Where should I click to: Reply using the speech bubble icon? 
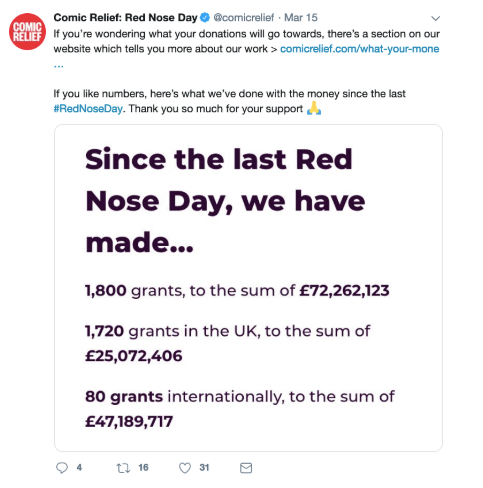tap(62, 468)
